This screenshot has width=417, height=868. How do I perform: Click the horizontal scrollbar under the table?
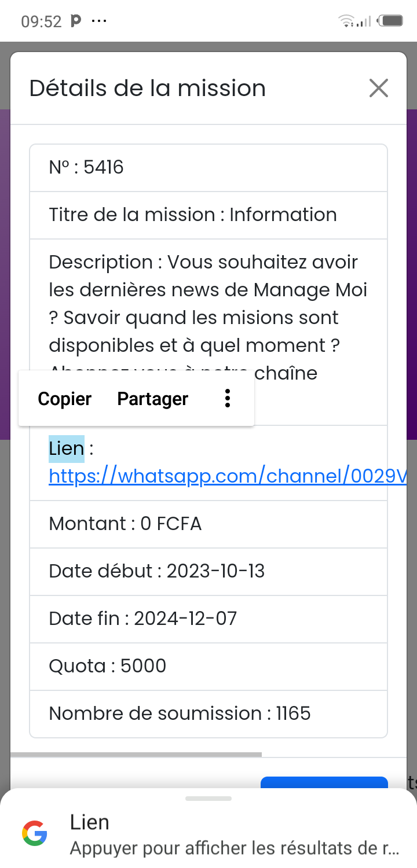[136, 755]
